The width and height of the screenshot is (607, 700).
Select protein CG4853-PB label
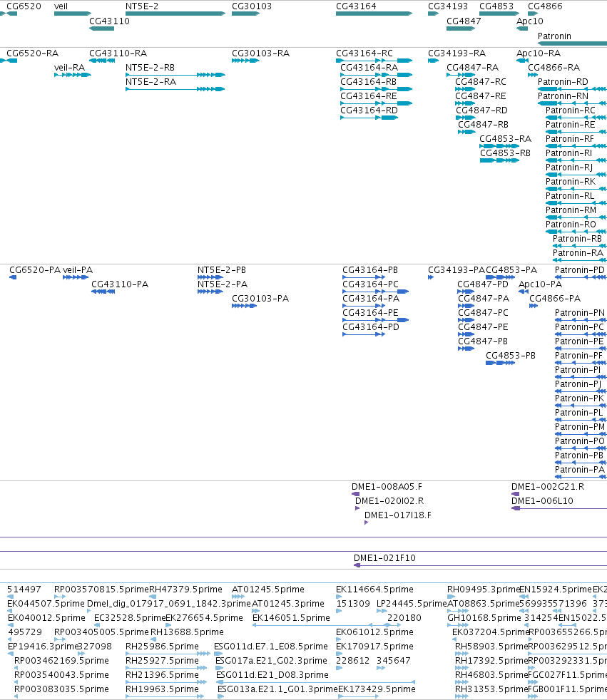click(511, 356)
